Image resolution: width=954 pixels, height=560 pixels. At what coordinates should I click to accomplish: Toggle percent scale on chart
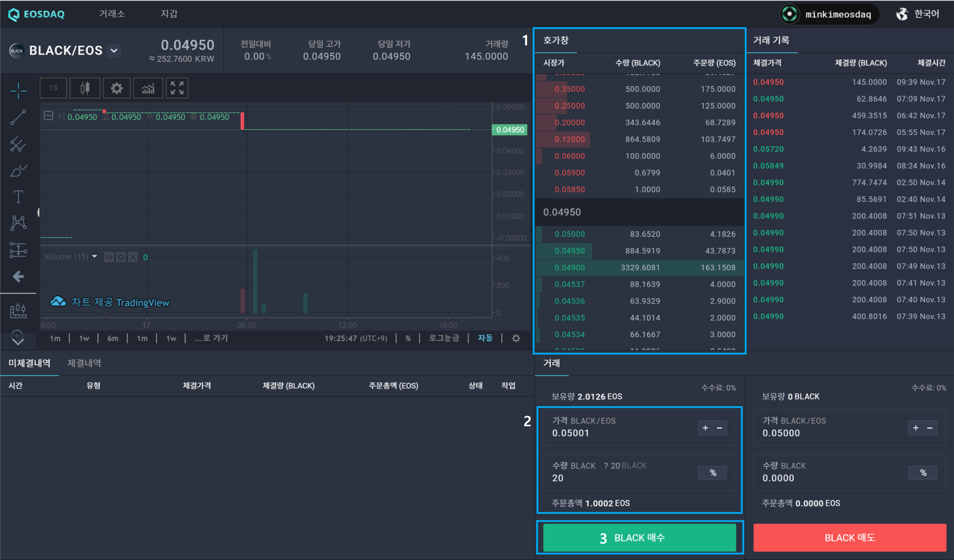[x=408, y=338]
